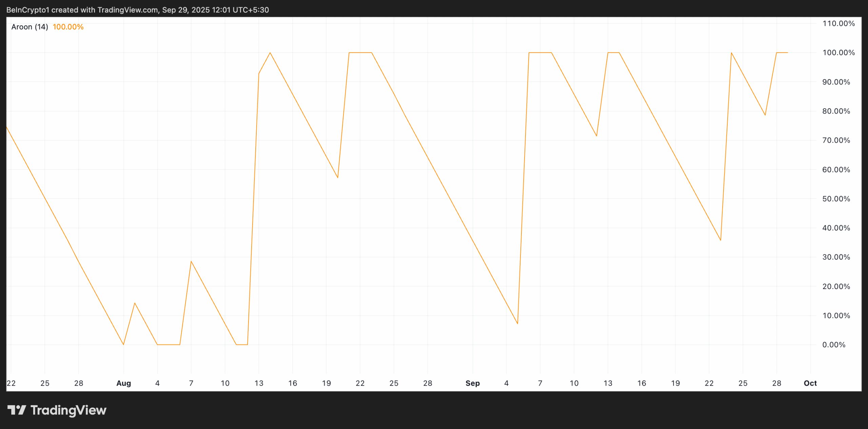Click the 13 date label in August

(259, 383)
